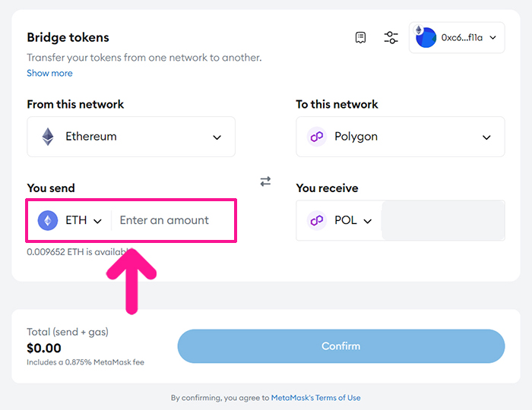The height and width of the screenshot is (410, 532).
Task: Open bridge settings sliders icon
Action: pyautogui.click(x=391, y=37)
